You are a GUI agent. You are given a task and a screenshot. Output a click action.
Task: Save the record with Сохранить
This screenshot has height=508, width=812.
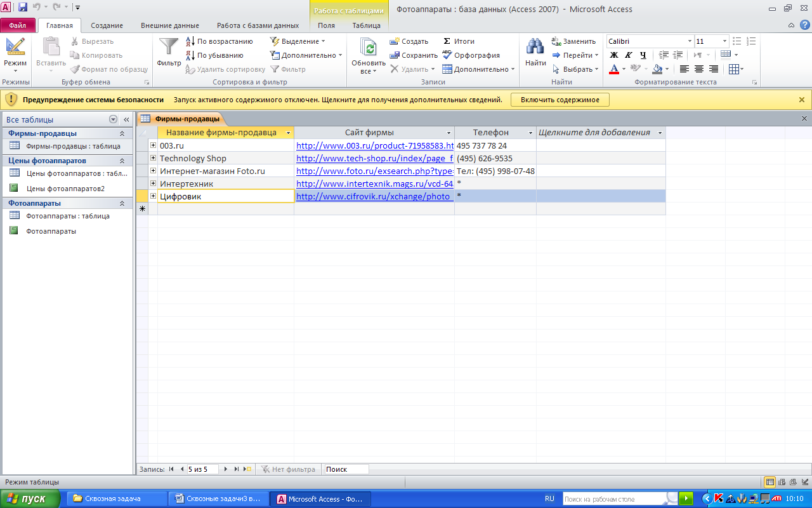click(414, 55)
